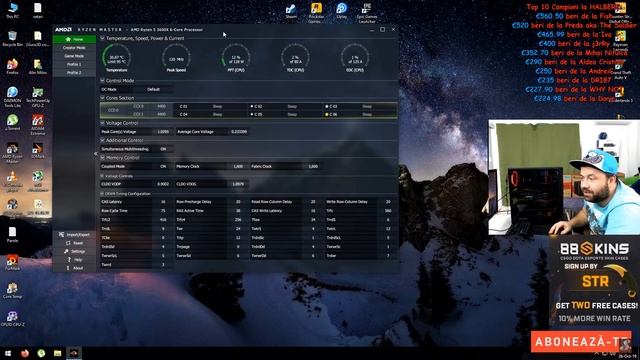Open the FurMark desktop icon
640x360 pixels.
12,262
